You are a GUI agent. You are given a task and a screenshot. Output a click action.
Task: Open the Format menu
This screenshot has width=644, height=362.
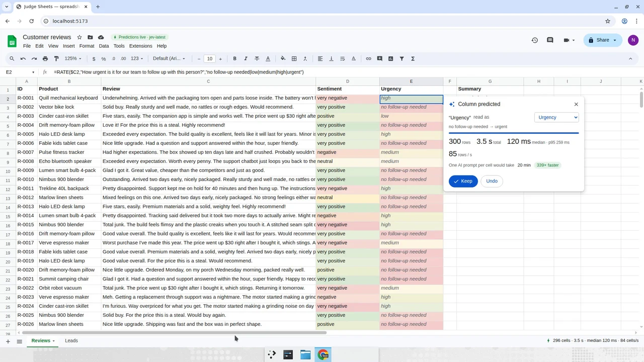[x=87, y=46]
